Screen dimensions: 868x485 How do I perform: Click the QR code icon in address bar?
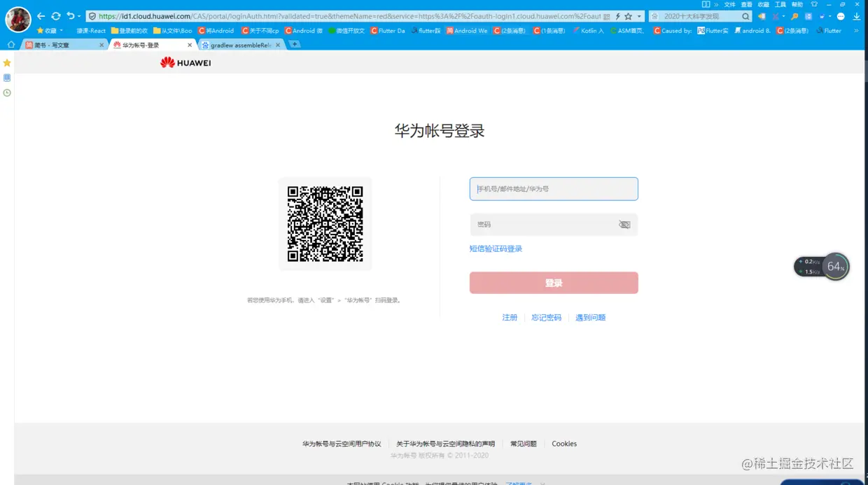point(606,16)
